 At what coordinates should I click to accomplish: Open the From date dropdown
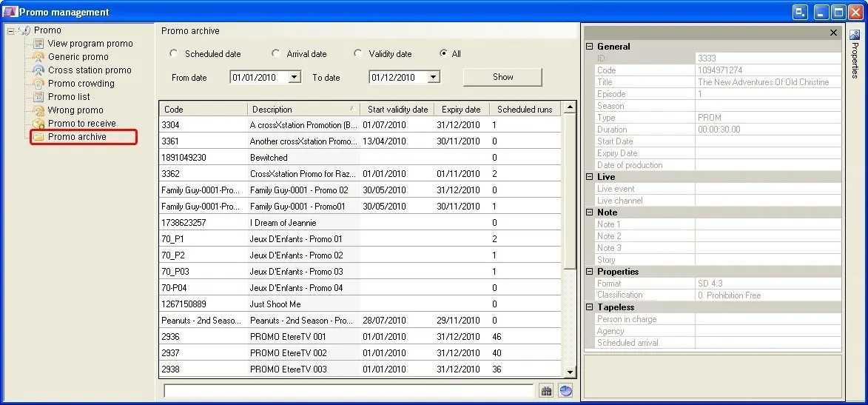[x=295, y=77]
